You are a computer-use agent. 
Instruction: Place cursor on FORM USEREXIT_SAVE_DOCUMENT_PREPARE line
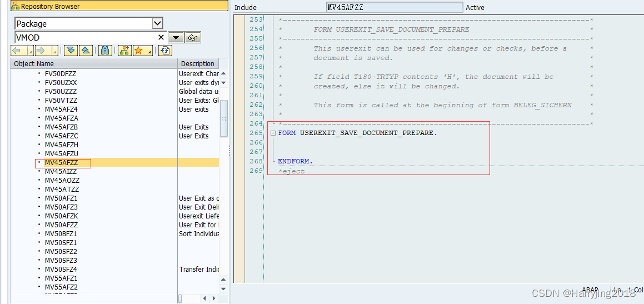click(x=358, y=133)
